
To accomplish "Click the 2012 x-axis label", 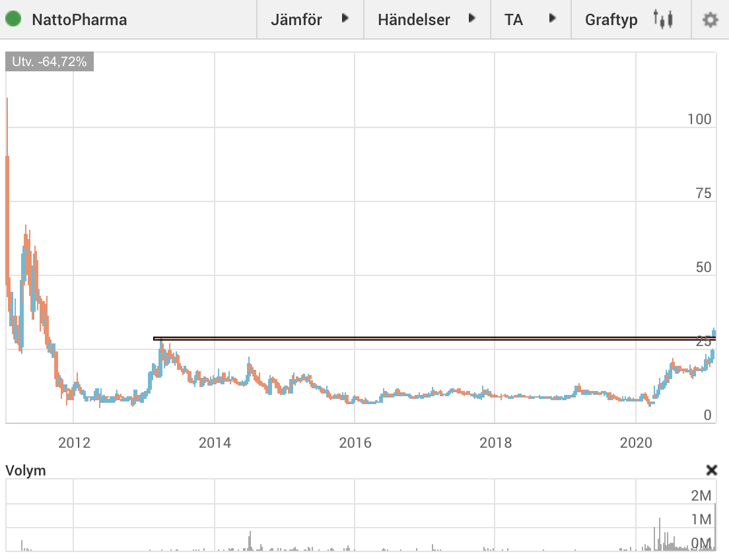I will (75, 442).
